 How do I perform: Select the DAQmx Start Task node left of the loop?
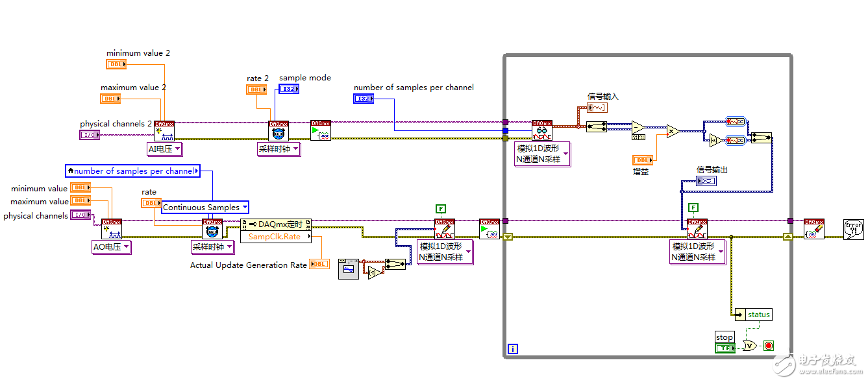click(490, 229)
